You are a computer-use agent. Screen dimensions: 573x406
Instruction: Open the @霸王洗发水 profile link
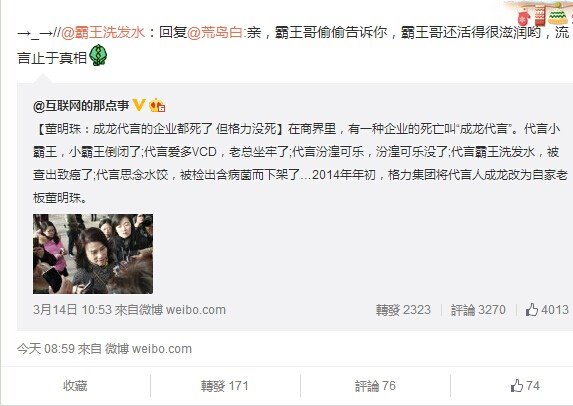[103, 33]
